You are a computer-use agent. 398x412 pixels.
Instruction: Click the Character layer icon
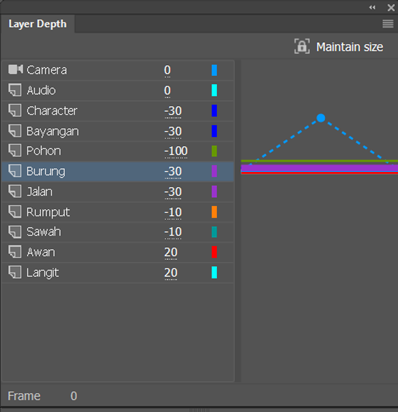pyautogui.click(x=15, y=111)
